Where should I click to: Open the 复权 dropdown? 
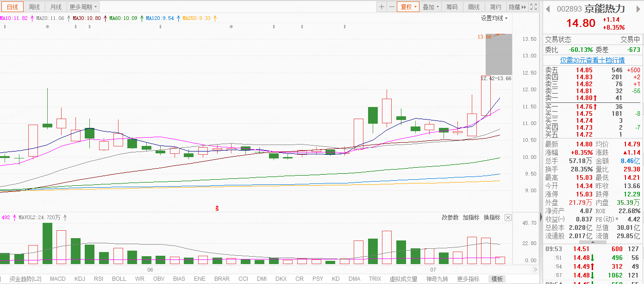pyautogui.click(x=408, y=7)
